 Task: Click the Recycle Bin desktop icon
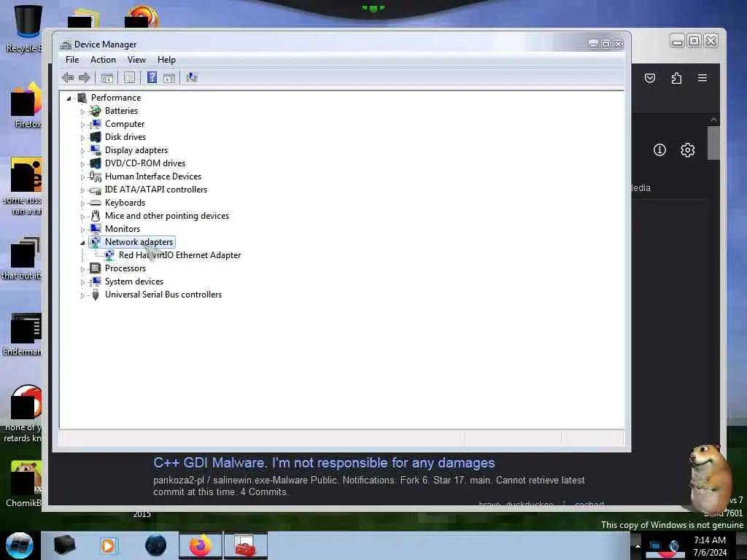pyautogui.click(x=26, y=28)
